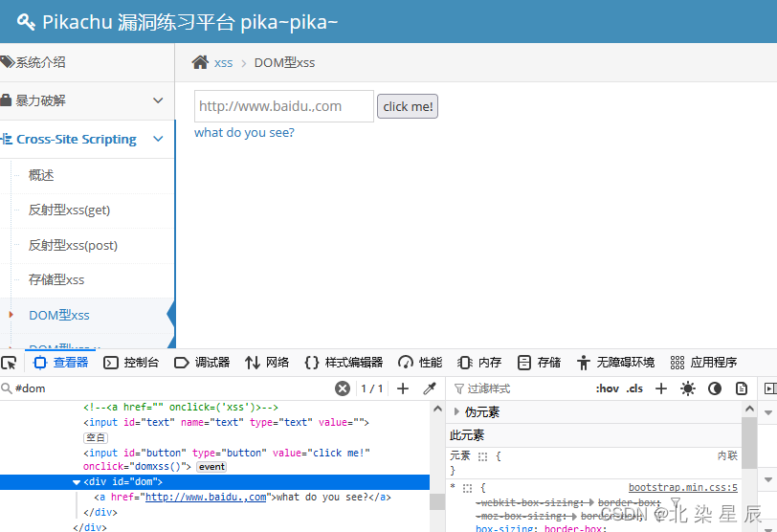This screenshot has width=777, height=532.
Task: Toggle the :hov pseudo-class panel
Action: 607,388
